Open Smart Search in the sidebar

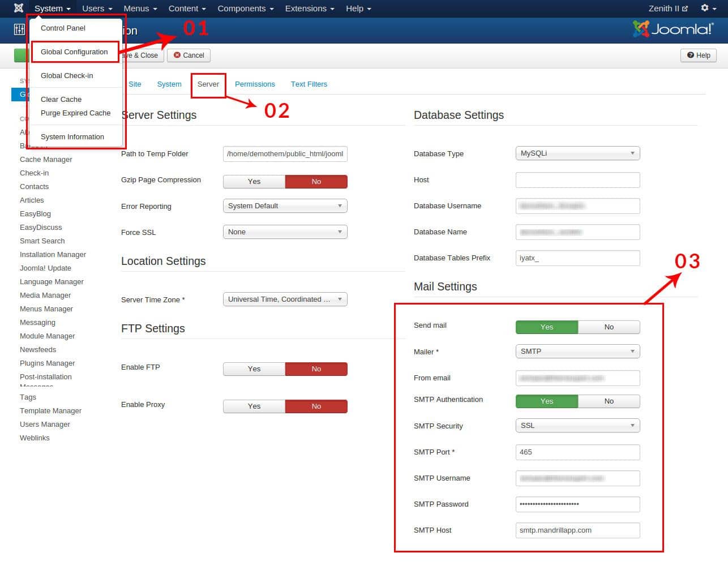pos(42,241)
